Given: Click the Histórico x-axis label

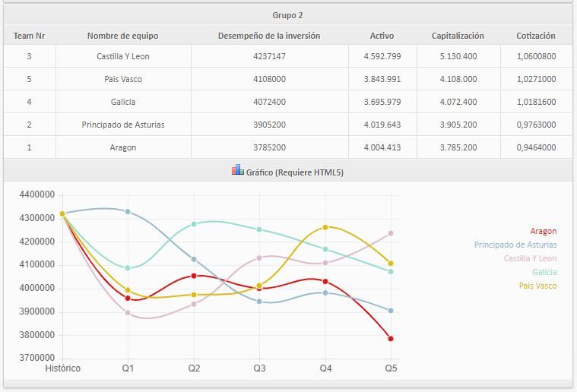Looking at the screenshot, I should tap(62, 368).
